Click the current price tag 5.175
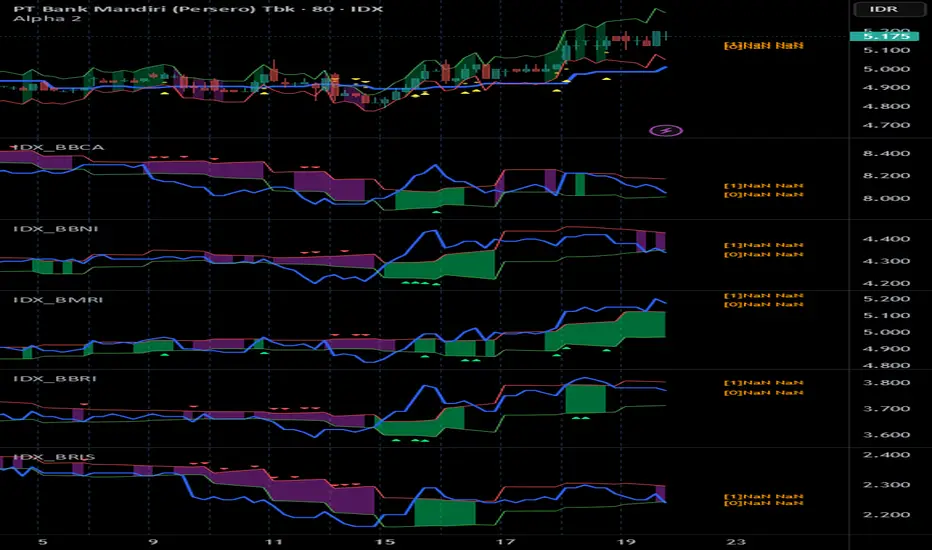The width and height of the screenshot is (932, 550). 884,36
